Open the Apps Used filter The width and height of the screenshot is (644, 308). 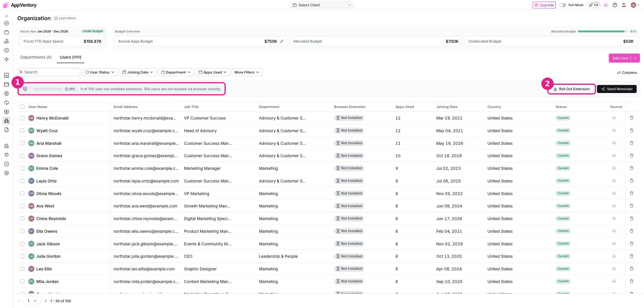[x=212, y=72]
